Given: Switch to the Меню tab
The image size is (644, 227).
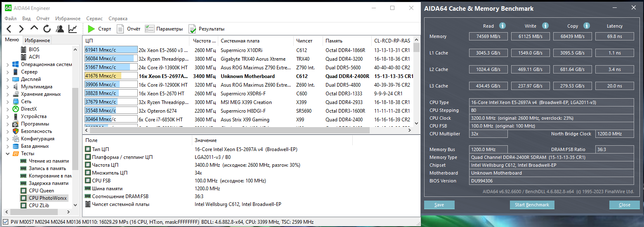Looking at the screenshot, I should 12,40.
